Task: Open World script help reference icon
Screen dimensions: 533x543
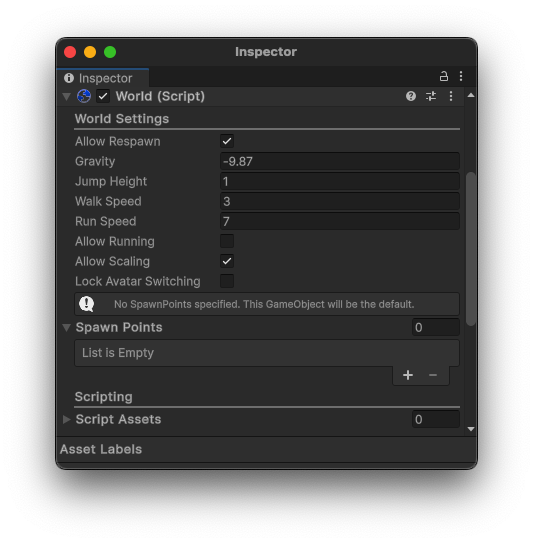Action: 411,96
